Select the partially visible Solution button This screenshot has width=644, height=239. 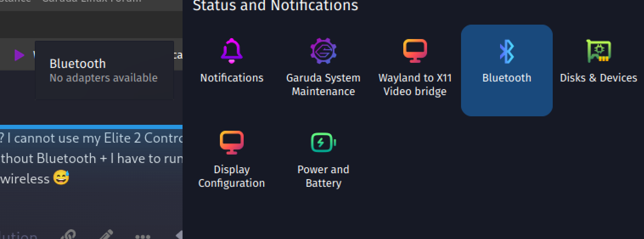pyautogui.click(x=18, y=236)
